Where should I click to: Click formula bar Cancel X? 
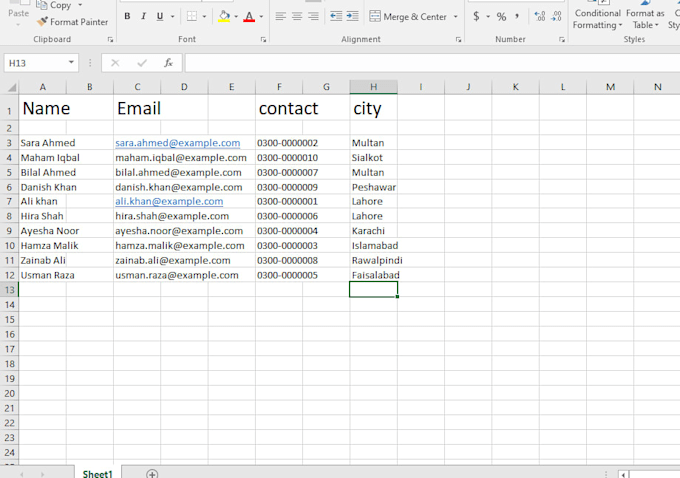tap(115, 63)
